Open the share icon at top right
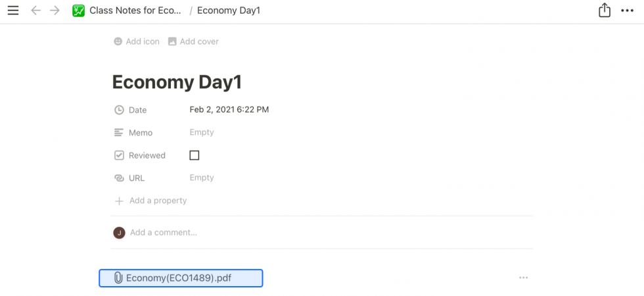The height and width of the screenshot is (296, 644). pyautogui.click(x=605, y=11)
